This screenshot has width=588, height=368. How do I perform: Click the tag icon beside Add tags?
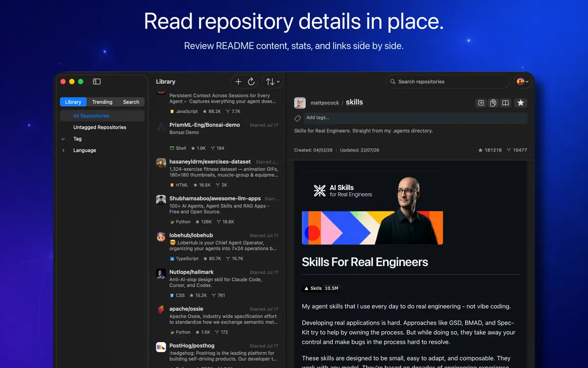coord(297,118)
